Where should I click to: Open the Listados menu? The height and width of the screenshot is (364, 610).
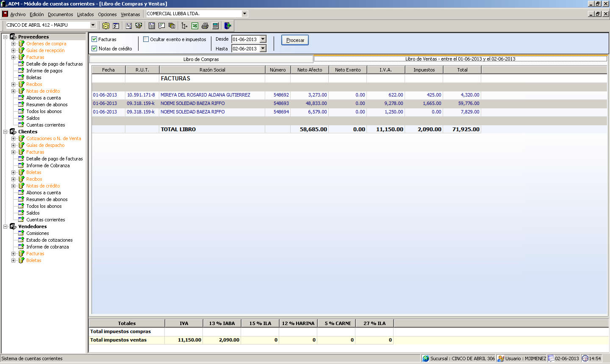tap(85, 14)
